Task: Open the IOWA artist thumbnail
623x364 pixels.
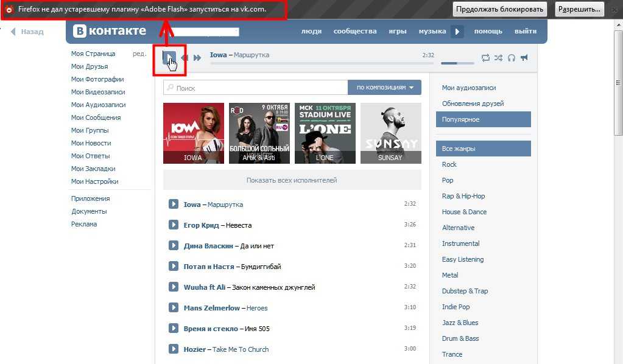Action: [194, 133]
